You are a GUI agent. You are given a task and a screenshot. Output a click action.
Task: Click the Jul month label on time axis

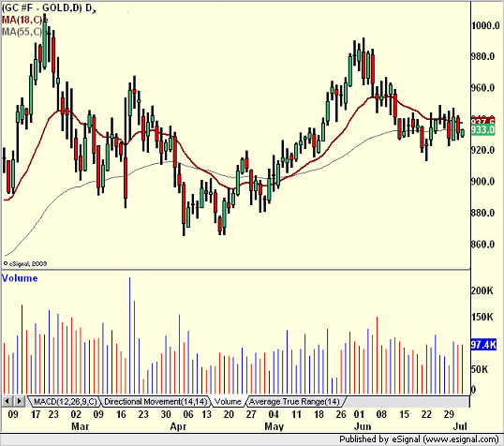tap(460, 426)
